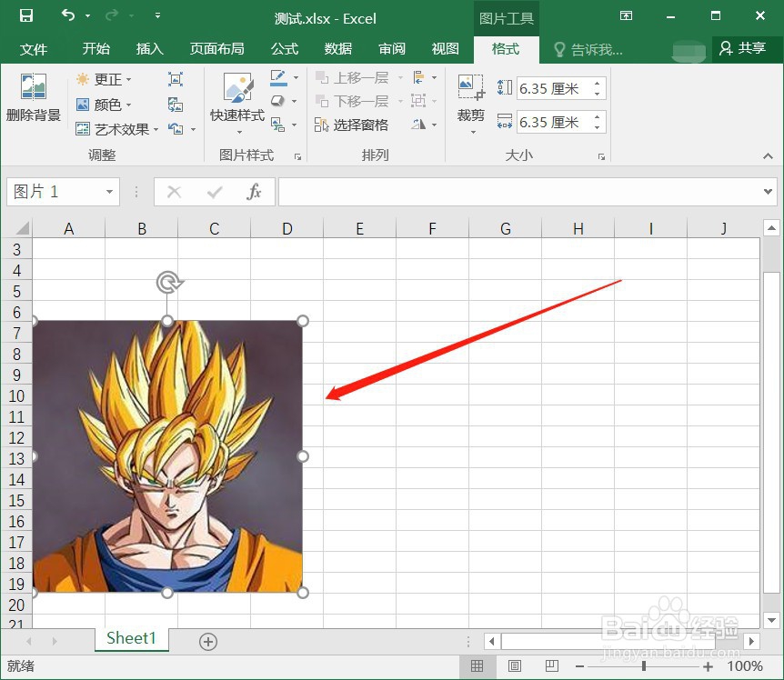This screenshot has height=680, width=784.
Task: Click the Reset Picture icon
Action: point(176,129)
